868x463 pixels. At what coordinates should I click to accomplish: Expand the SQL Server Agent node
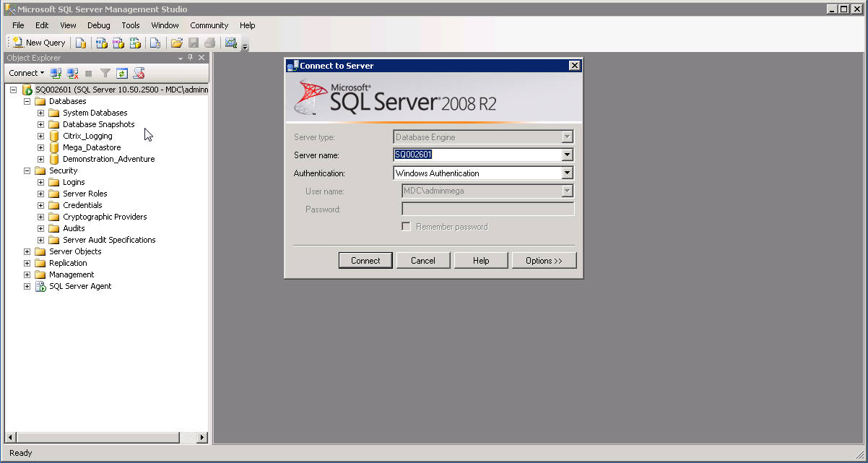pyautogui.click(x=27, y=286)
